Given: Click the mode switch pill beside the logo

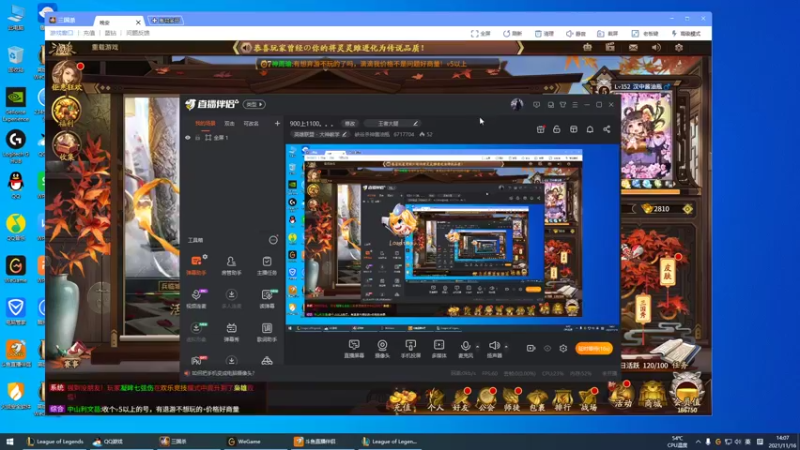Looking at the screenshot, I should [x=254, y=105].
